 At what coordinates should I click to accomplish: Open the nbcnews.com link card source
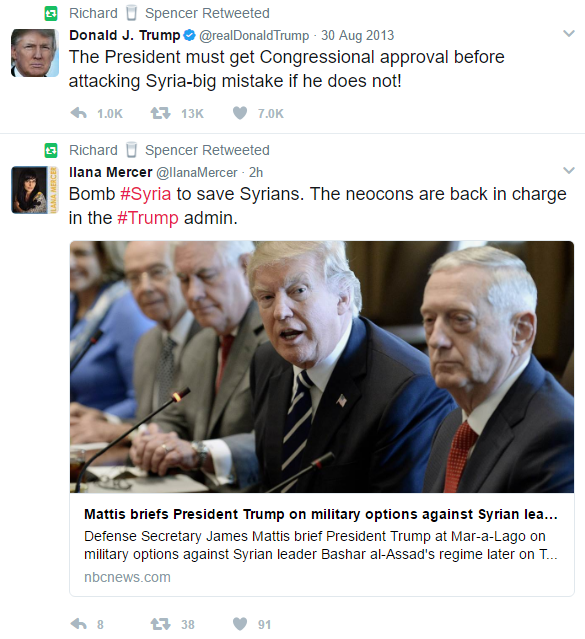click(x=127, y=577)
